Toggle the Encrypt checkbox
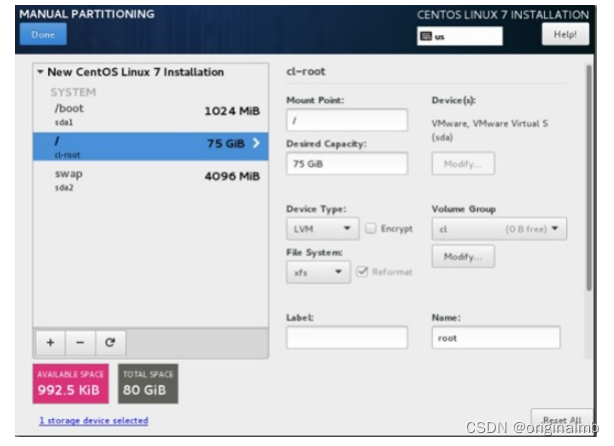This screenshot has width=614, height=446. coord(370,228)
